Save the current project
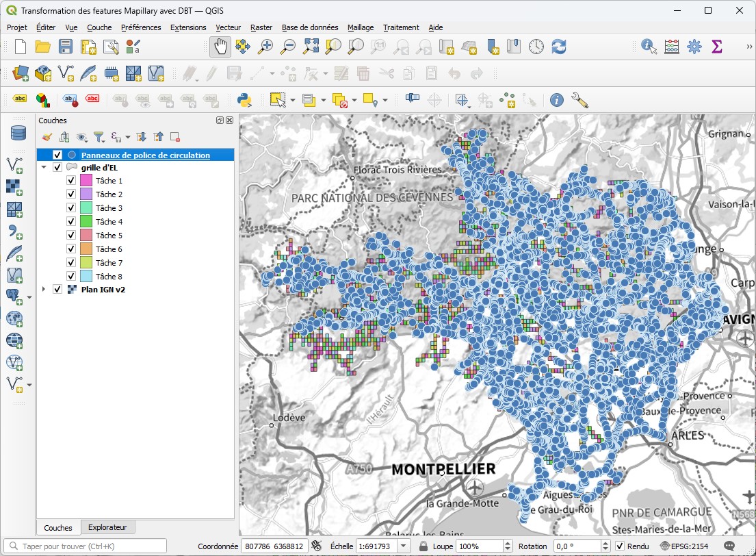756x556 pixels. [65, 47]
